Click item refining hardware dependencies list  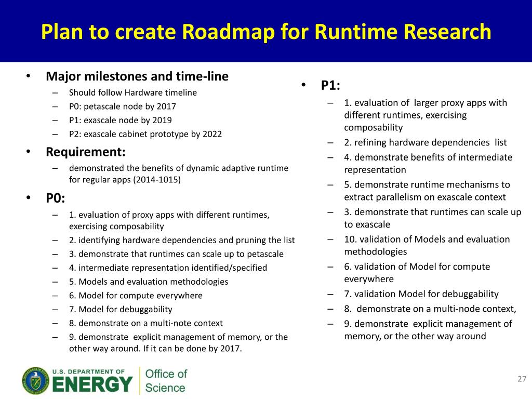coord(425,142)
